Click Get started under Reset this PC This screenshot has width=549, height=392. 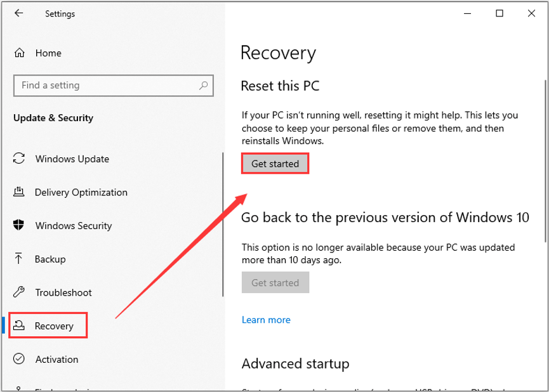pyautogui.click(x=275, y=163)
